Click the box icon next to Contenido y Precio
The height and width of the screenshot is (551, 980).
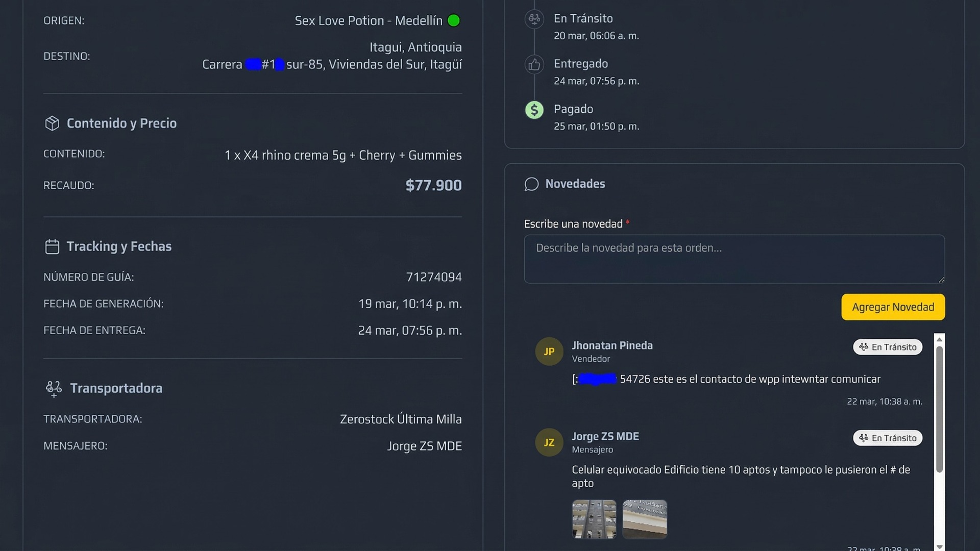click(52, 123)
